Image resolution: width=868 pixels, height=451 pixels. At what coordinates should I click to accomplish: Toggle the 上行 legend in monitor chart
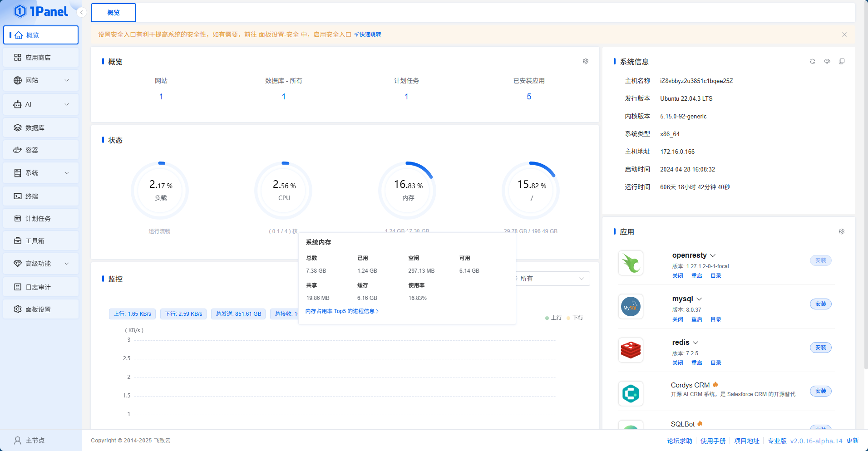554,318
